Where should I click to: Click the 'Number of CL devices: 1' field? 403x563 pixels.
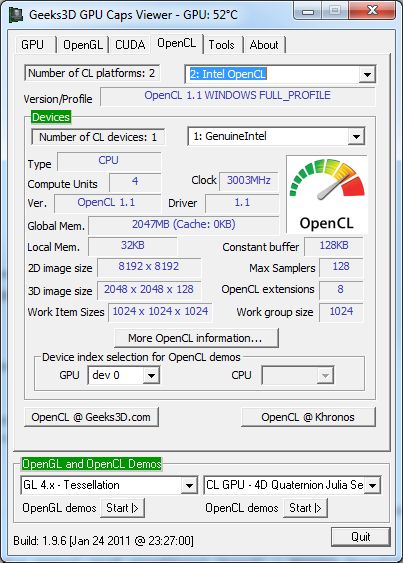pyautogui.click(x=98, y=137)
